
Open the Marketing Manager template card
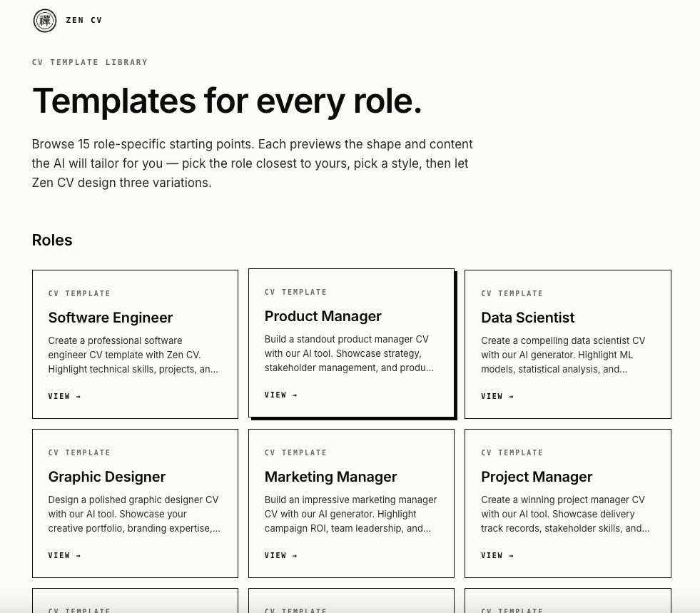point(351,504)
